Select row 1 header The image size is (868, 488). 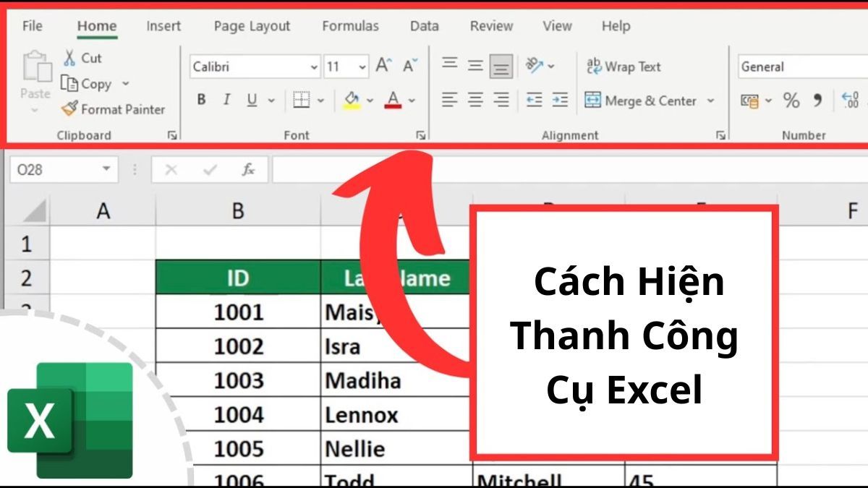point(27,244)
